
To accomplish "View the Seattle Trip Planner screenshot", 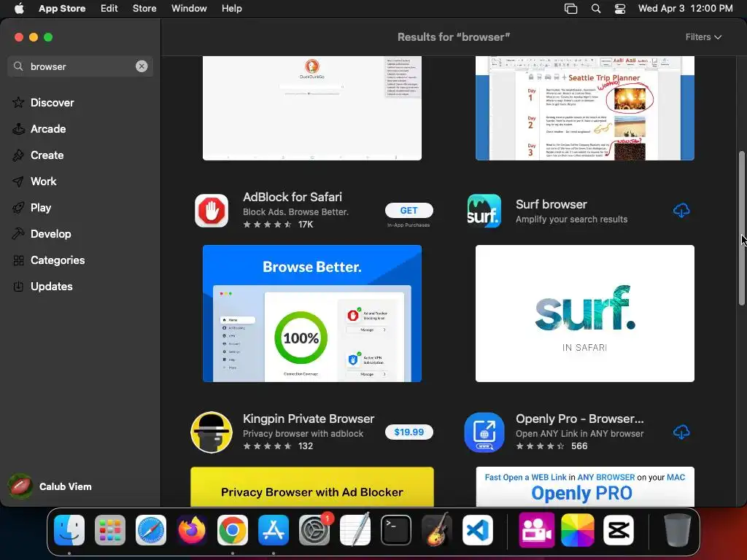I will pyautogui.click(x=584, y=108).
